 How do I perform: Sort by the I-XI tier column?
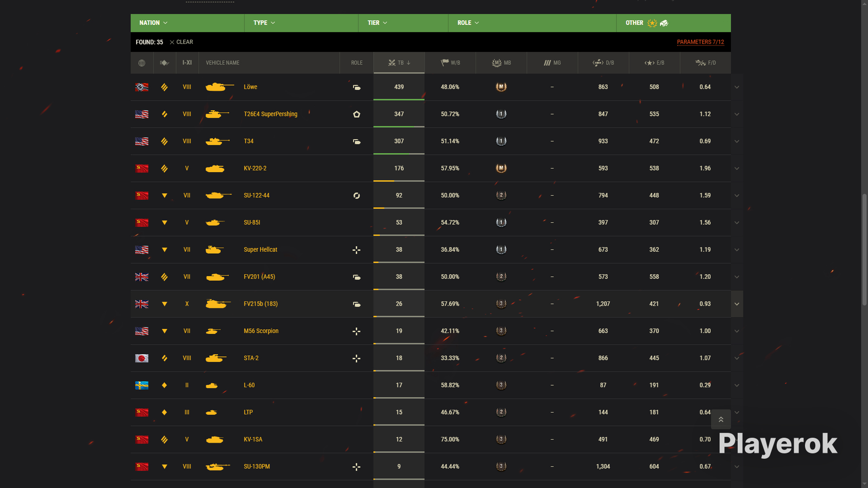(187, 63)
